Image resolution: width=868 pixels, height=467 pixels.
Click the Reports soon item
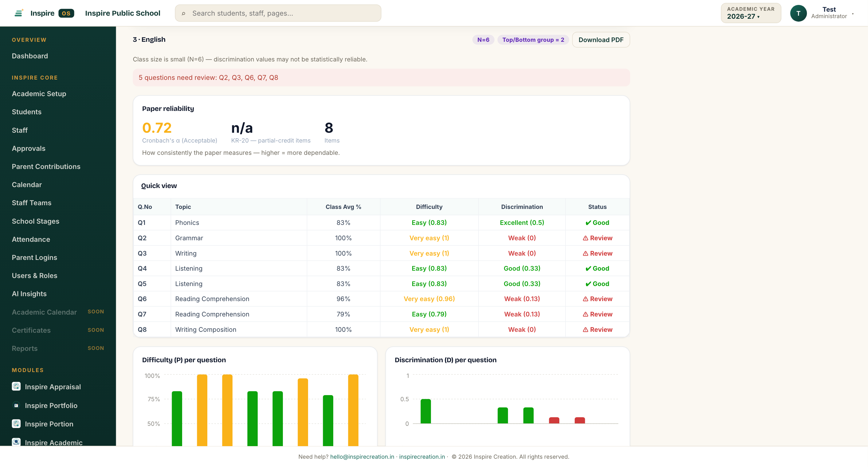point(58,348)
